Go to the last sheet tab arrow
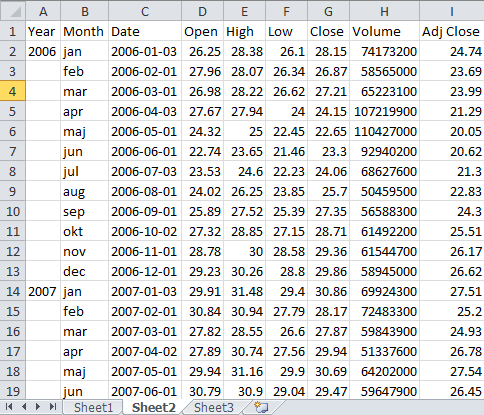Image resolution: width=484 pixels, height=415 pixels. pyautogui.click(x=53, y=407)
